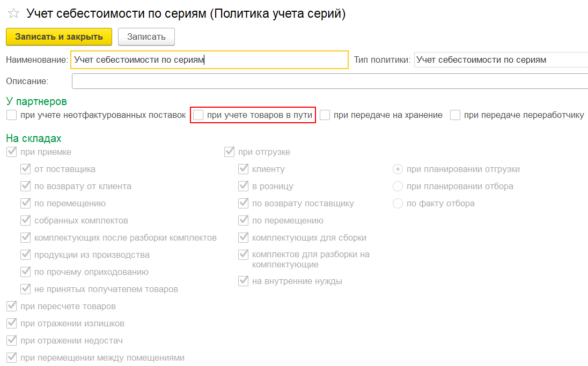Click the 'Записать и закрыть' button

(x=59, y=36)
